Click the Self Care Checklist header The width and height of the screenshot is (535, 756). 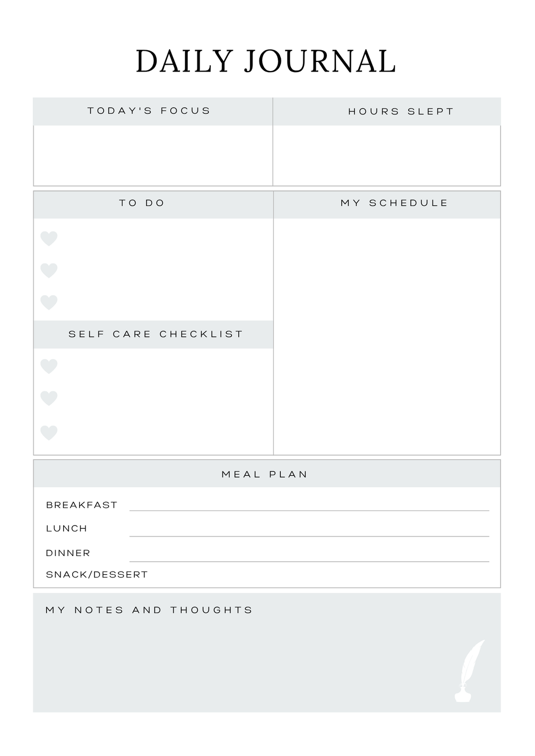[156, 334]
